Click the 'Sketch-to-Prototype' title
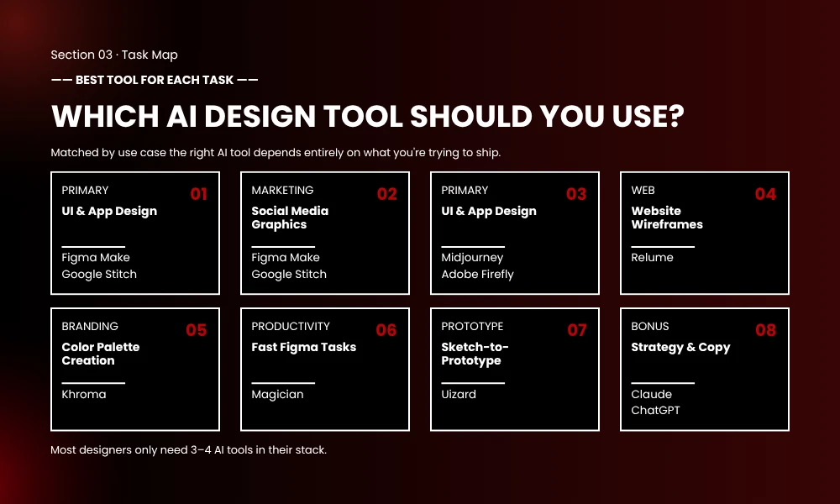The width and height of the screenshot is (840, 504). point(475,354)
